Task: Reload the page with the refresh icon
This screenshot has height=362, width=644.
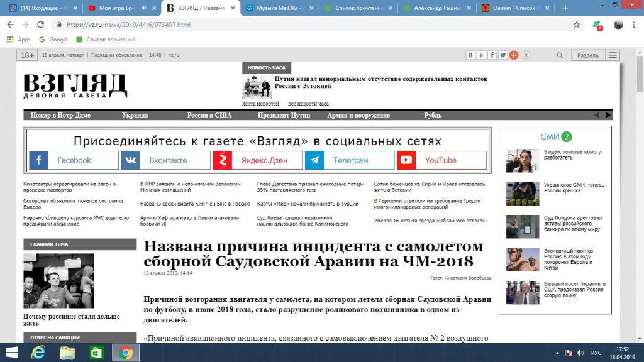Action: 40,25
